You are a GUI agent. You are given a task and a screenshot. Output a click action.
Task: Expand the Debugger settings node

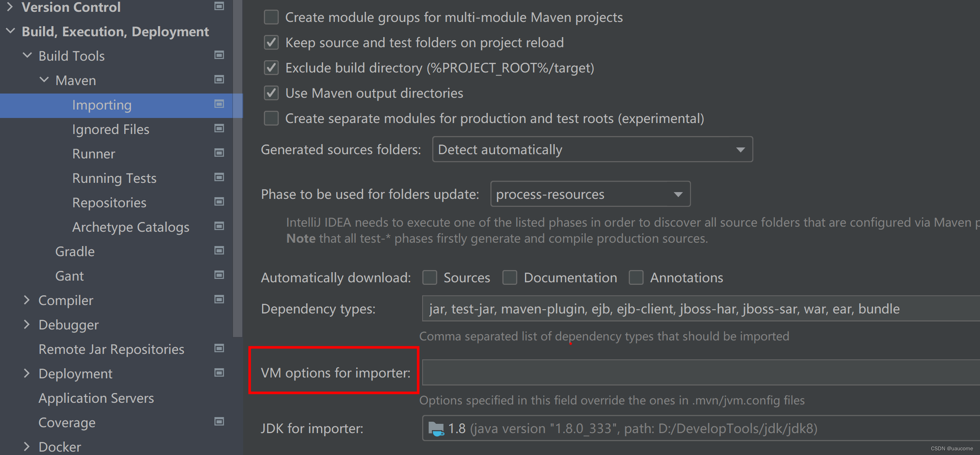click(27, 324)
